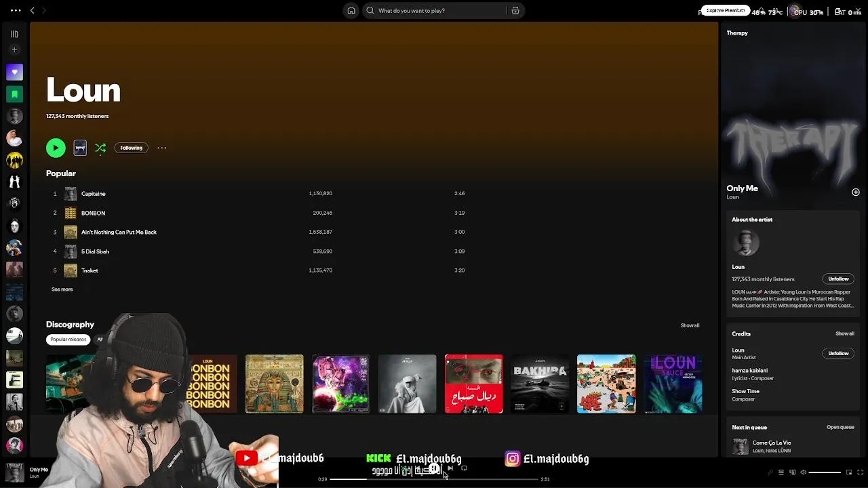Open the Browse icon in search bar
This screenshot has width=868, height=488.
(515, 11)
